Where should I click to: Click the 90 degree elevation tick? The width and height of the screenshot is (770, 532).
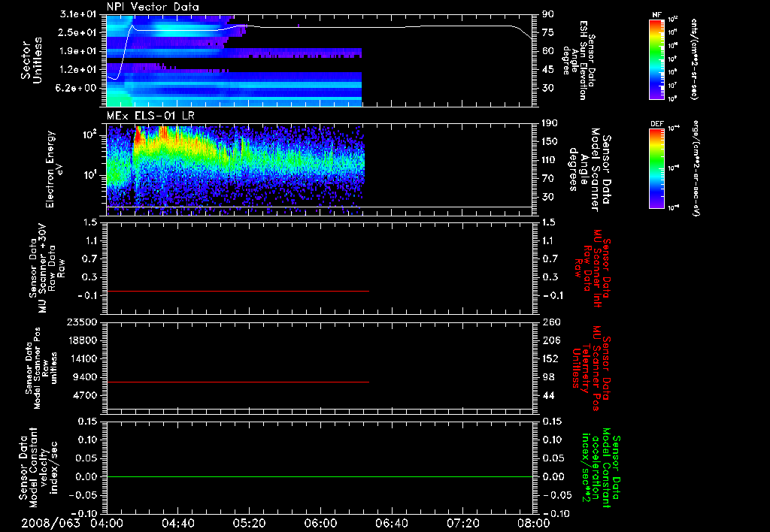pyautogui.click(x=547, y=14)
